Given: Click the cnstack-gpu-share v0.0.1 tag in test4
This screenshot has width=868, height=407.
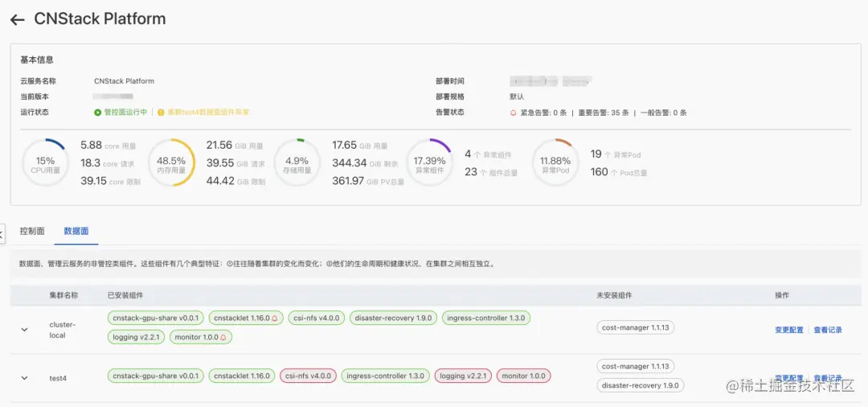Looking at the screenshot, I should [x=156, y=376].
